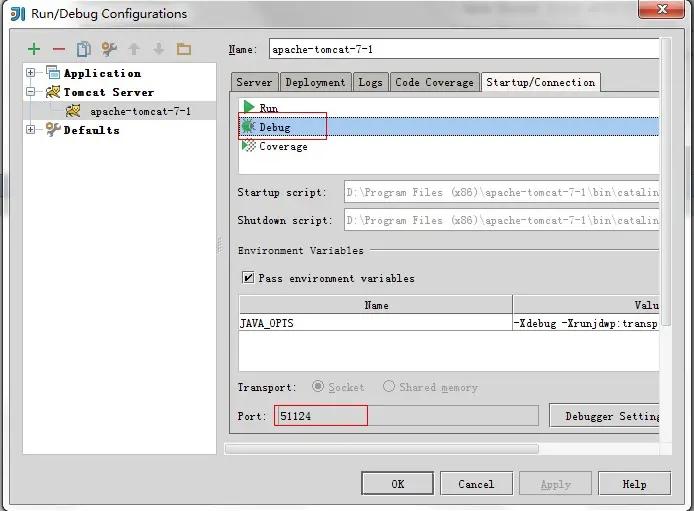Click the Debug bug icon
The width and height of the screenshot is (694, 511).
(248, 127)
